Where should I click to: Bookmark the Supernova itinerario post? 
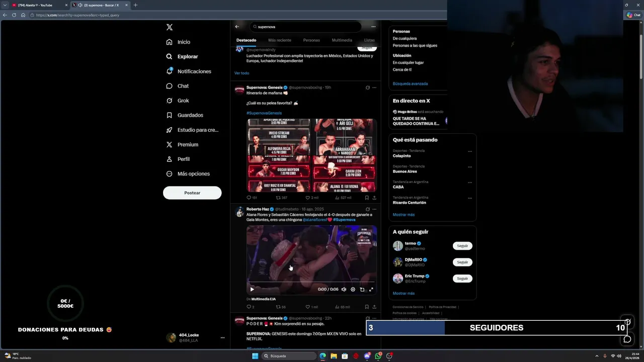point(366,198)
